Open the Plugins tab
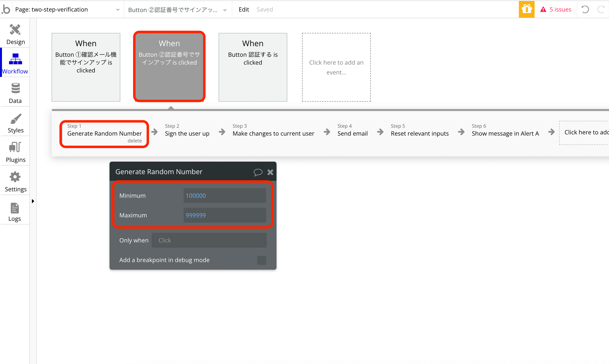The height and width of the screenshot is (364, 609). click(15, 152)
